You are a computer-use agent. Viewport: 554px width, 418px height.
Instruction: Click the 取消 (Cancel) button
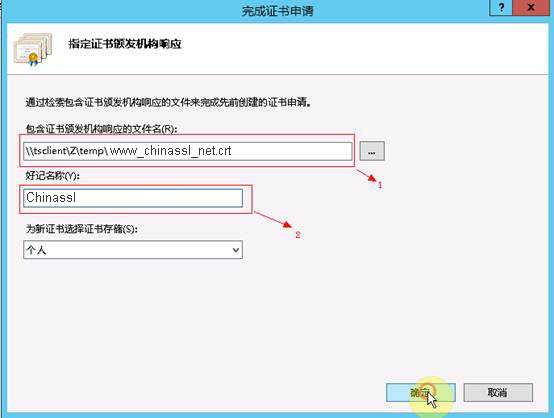point(498,393)
